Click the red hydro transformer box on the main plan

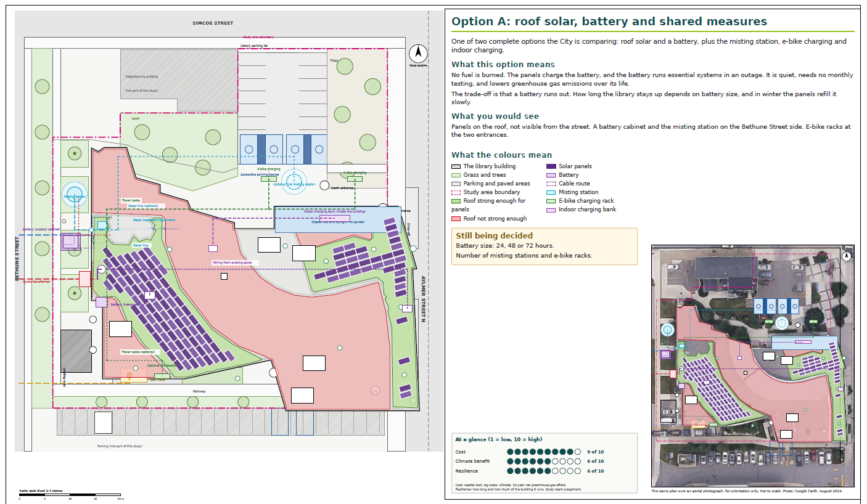84,278
